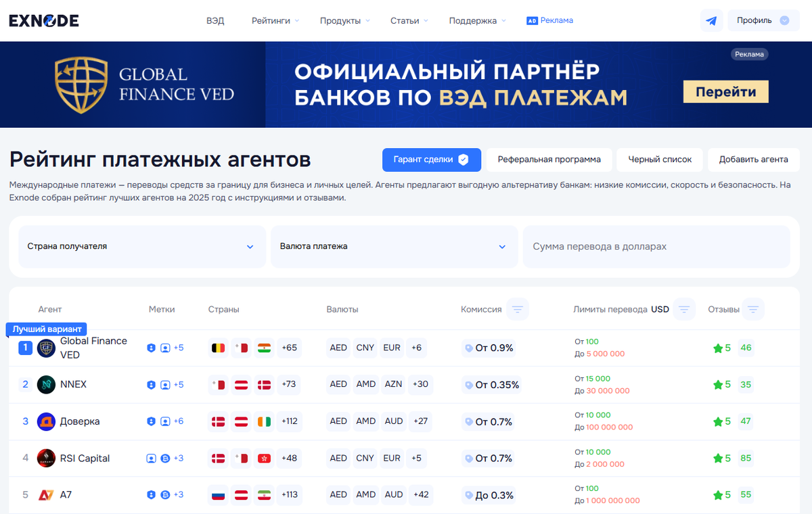812x514 pixels.
Task: Expand the Поддержка menu
Action: point(478,21)
